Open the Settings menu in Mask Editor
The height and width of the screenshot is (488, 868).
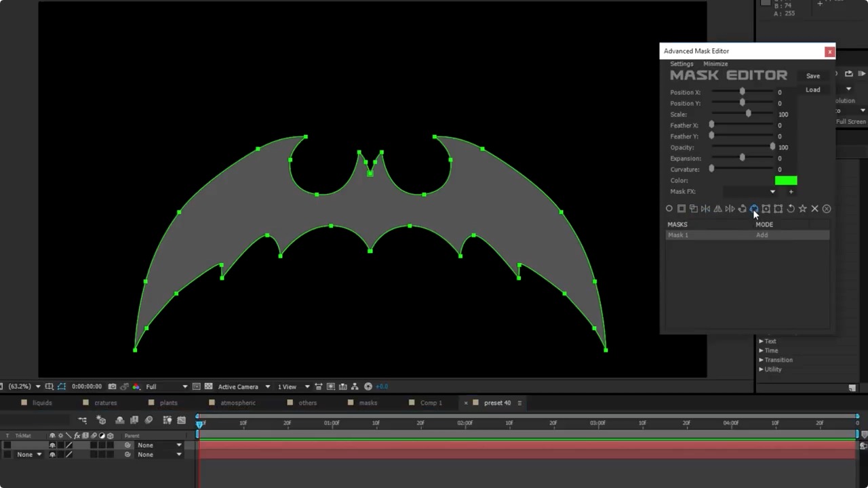(x=682, y=63)
